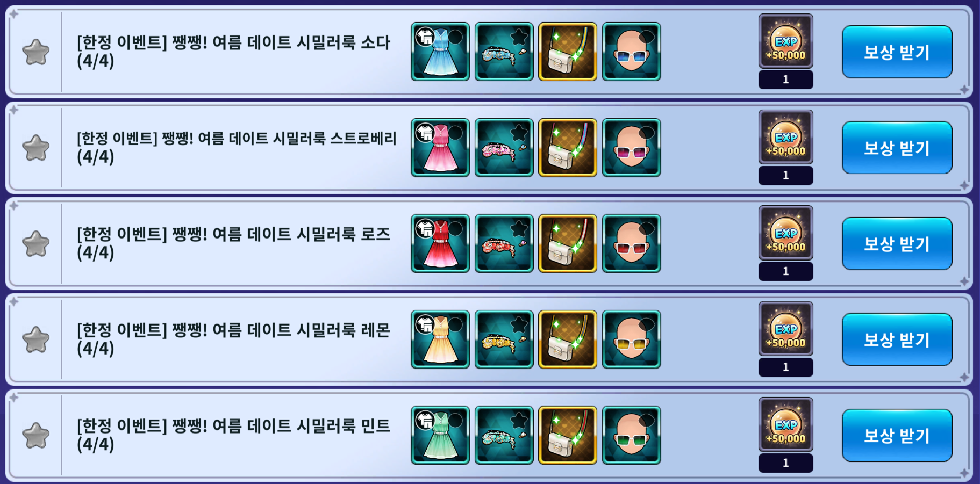Screen dimensions: 980x484
Task: Claim reward for the 레몬 collection
Action: click(897, 339)
